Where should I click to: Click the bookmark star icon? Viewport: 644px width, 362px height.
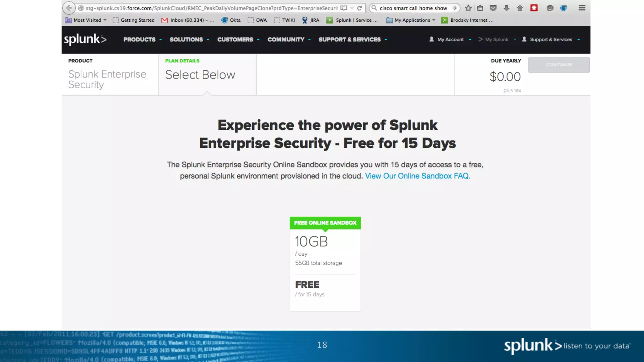[x=468, y=8]
